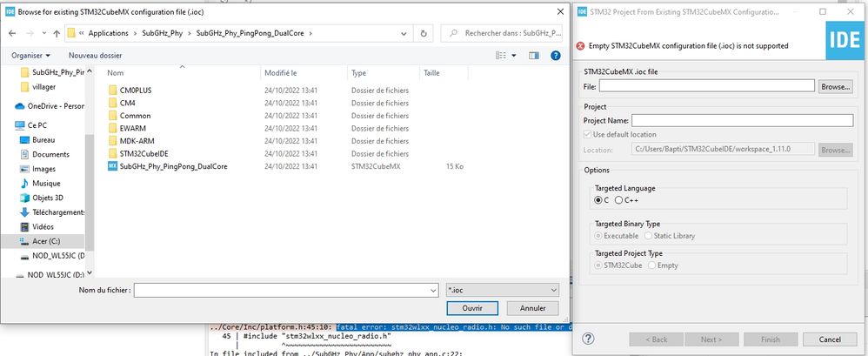Open the STM32CubeIDE folder

[x=144, y=154]
